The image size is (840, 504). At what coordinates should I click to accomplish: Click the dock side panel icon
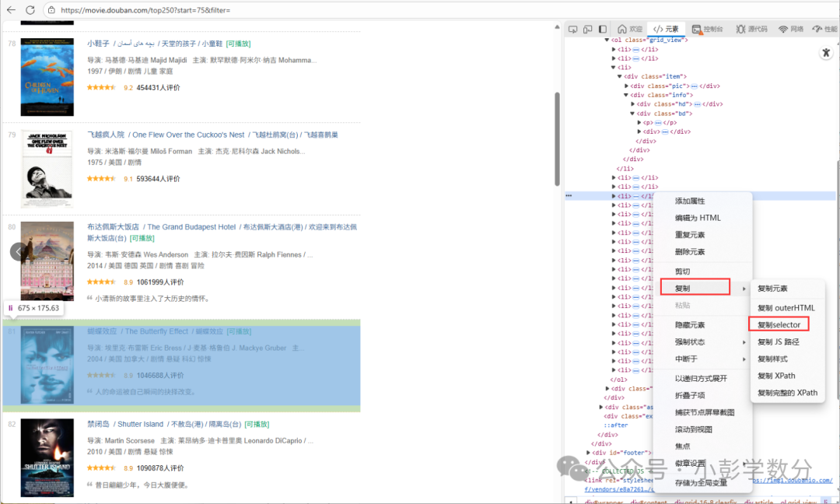[x=603, y=29]
